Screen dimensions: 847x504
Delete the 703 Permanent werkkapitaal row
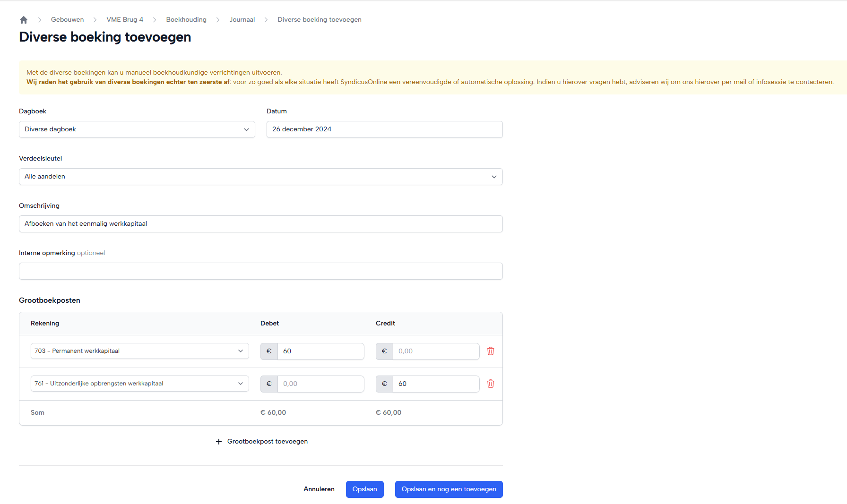click(491, 351)
